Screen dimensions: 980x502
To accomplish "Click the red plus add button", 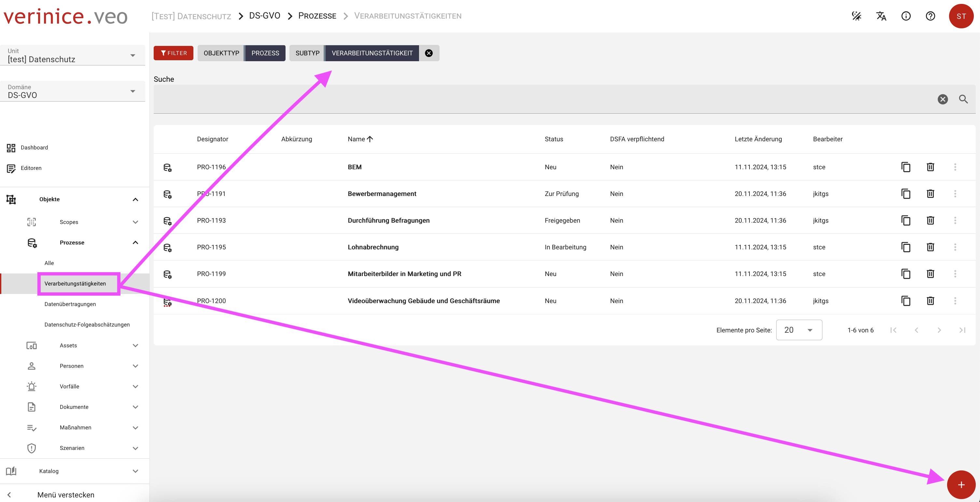I will click(x=960, y=484).
